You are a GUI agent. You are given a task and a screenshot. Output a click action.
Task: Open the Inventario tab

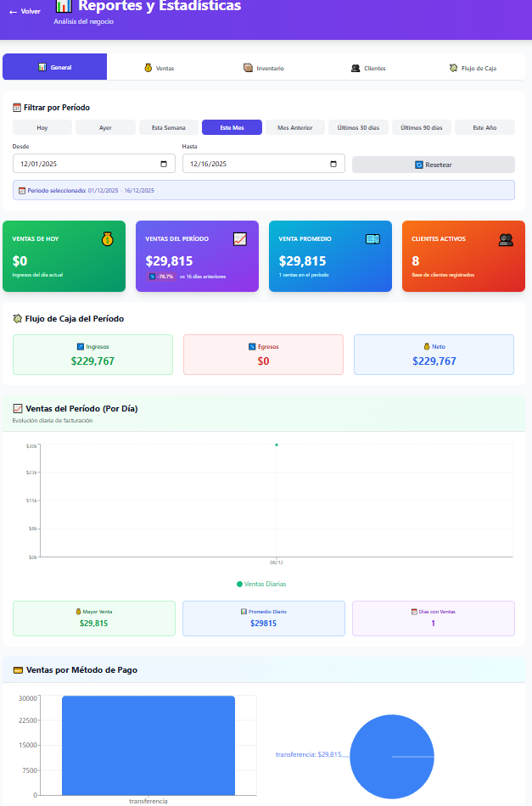tap(264, 68)
